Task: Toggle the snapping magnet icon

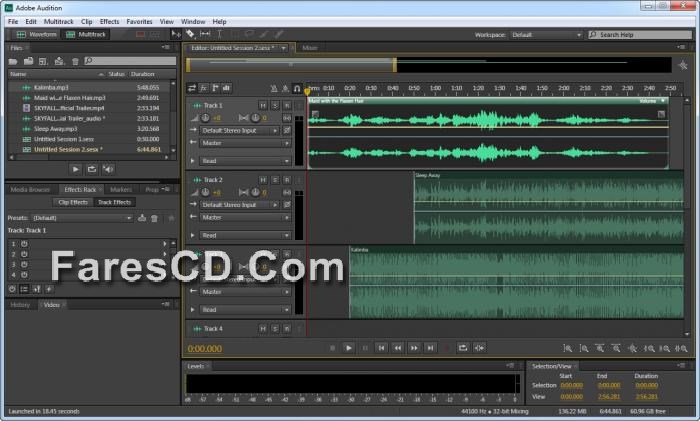Action: tap(297, 89)
